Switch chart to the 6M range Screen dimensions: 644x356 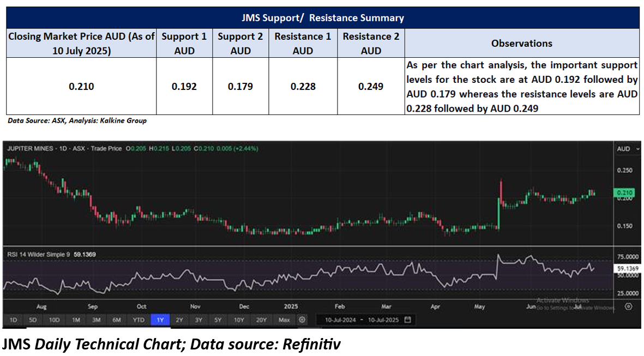(117, 320)
